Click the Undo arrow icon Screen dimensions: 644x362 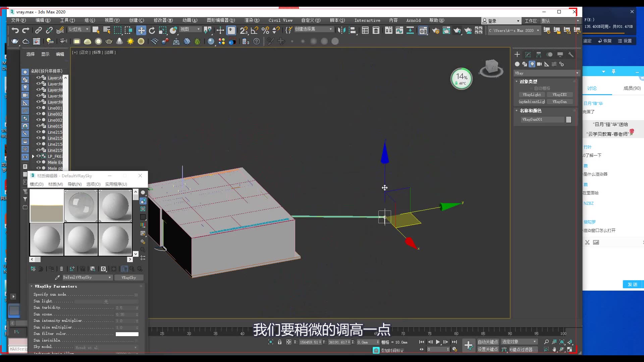coord(15,31)
